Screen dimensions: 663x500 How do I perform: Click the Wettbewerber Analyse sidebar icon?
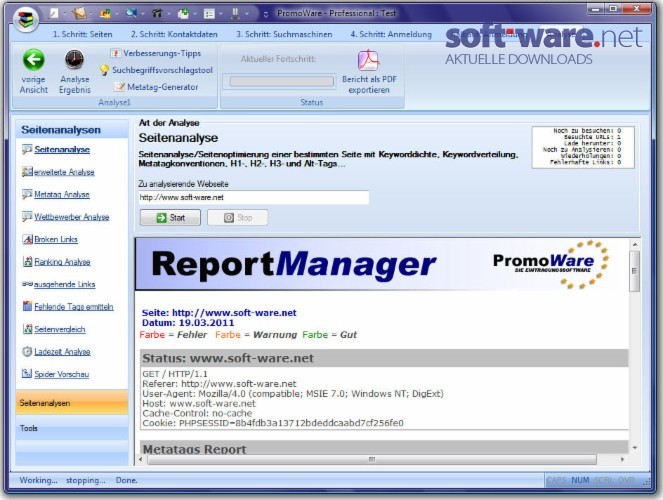click(x=27, y=217)
